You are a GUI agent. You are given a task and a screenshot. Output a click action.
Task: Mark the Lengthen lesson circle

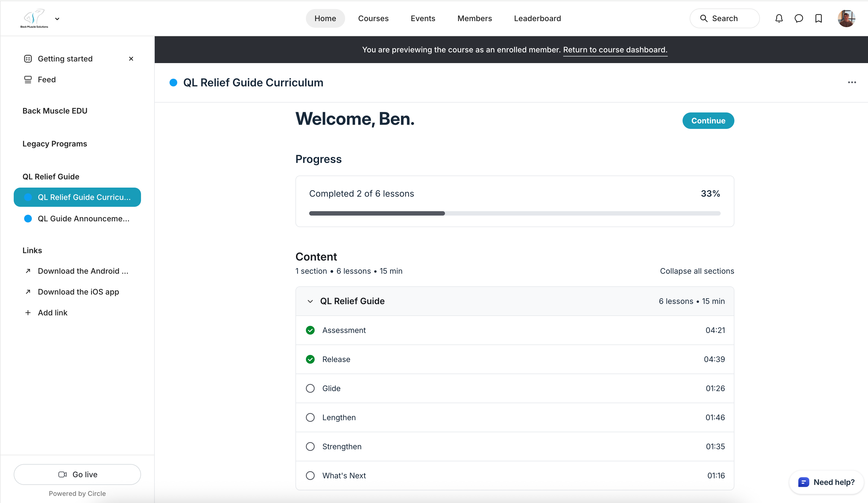[x=310, y=417]
